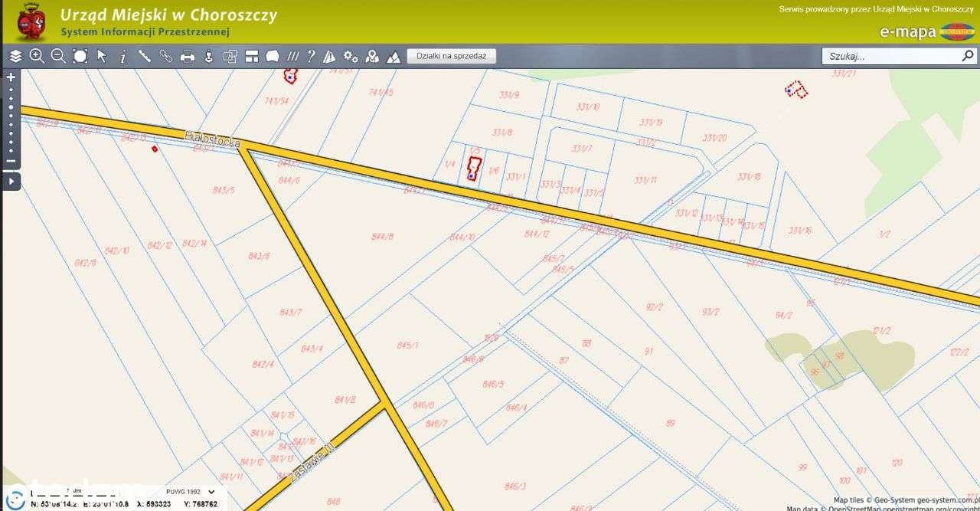Viewport: 980px width, 511px height.
Task: Open the street view person icon
Action: (208, 56)
